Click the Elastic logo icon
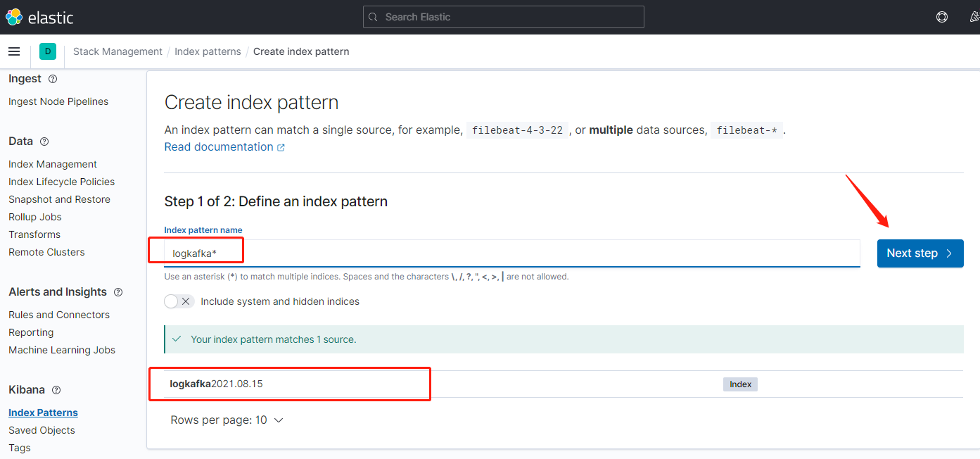 click(x=13, y=17)
